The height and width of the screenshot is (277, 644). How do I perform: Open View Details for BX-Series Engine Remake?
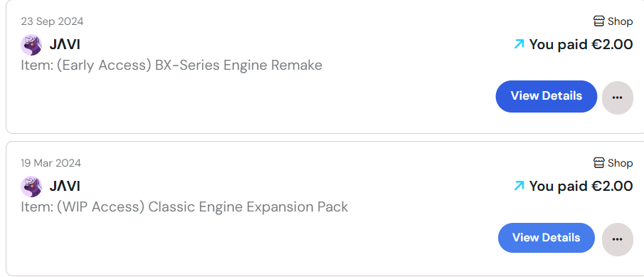click(546, 96)
